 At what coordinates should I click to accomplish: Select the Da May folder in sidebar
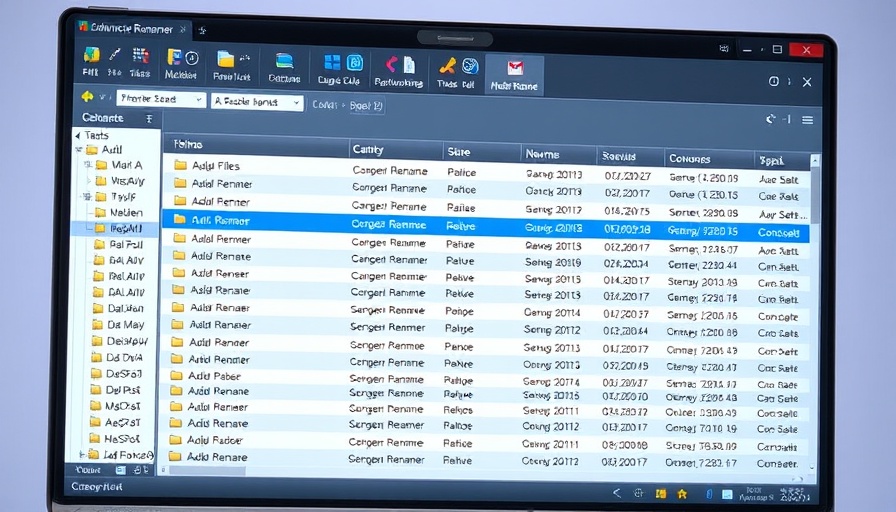tap(125, 325)
